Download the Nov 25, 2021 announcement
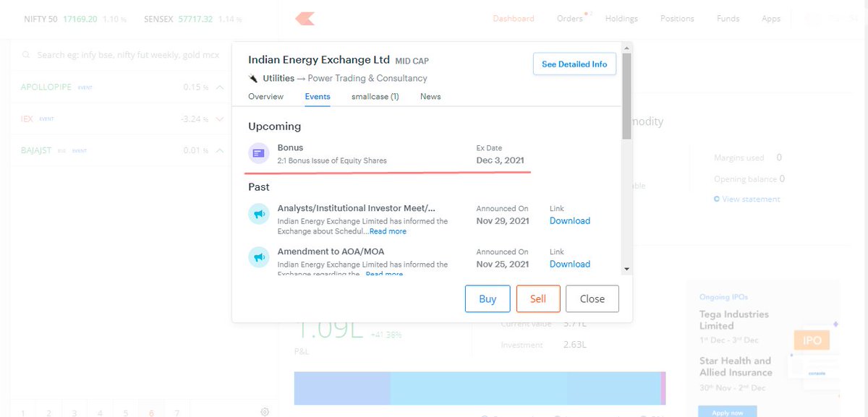868x417 pixels. (x=570, y=264)
